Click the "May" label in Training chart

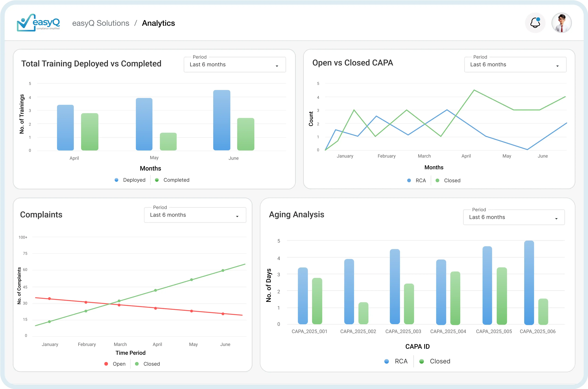(x=154, y=158)
